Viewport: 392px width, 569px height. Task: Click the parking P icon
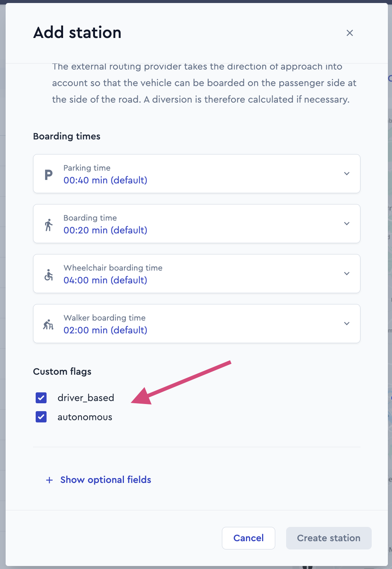(48, 175)
